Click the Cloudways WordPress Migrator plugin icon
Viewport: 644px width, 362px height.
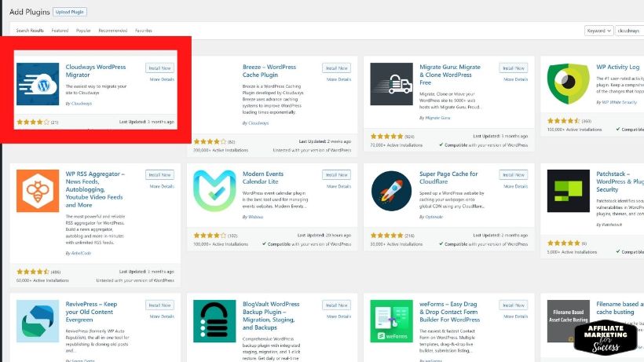pos(38,84)
